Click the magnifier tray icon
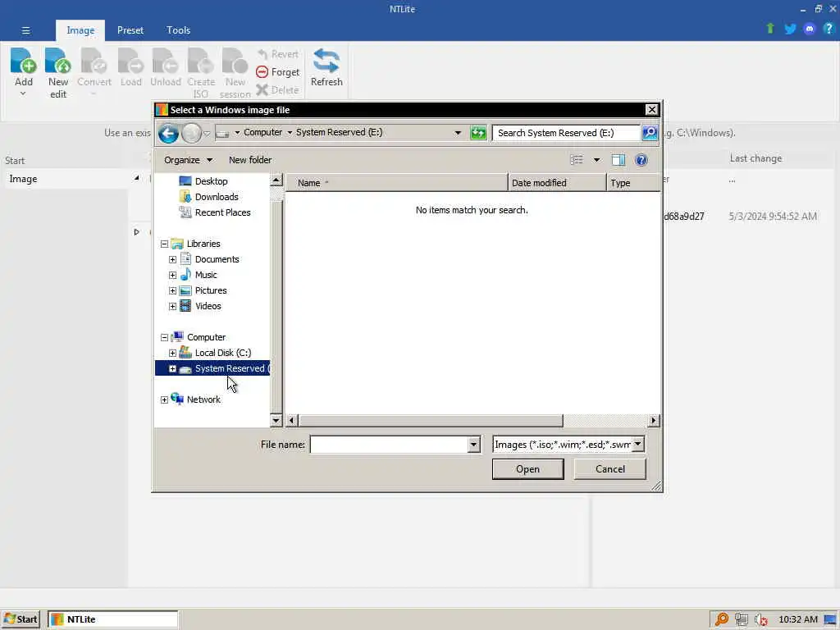Viewport: 840px width, 630px height. [722, 619]
